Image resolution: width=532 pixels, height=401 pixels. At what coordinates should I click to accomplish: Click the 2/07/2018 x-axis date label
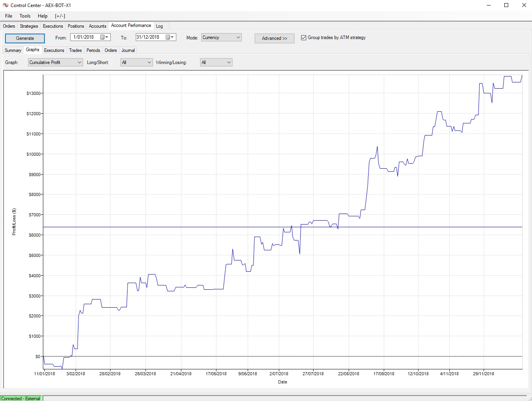click(279, 374)
